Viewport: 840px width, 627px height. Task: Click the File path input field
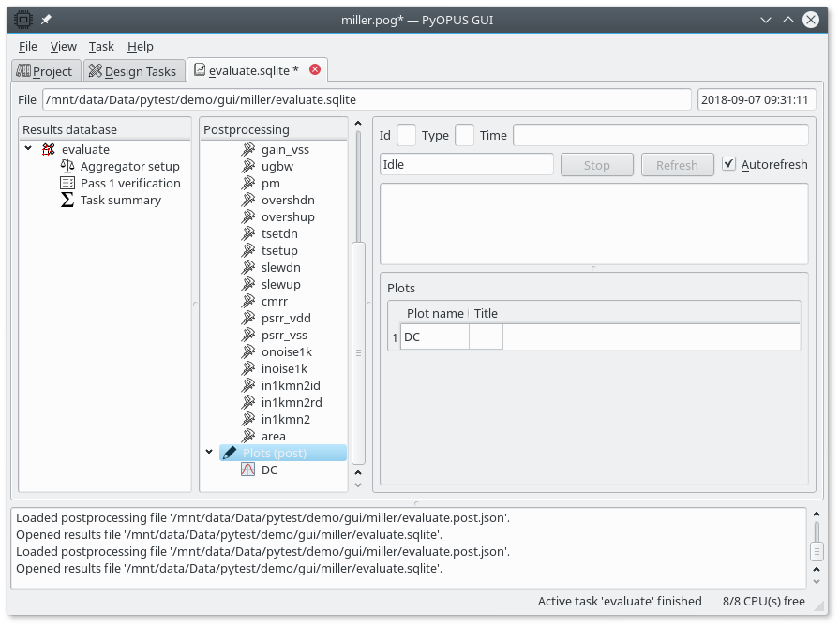tap(366, 99)
